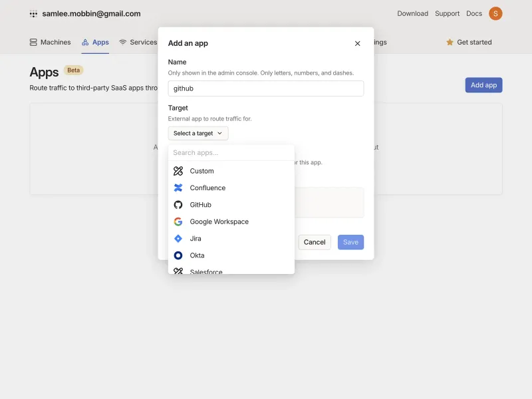Choose GitHub from the target list
The height and width of the screenshot is (399, 532).
click(231, 205)
